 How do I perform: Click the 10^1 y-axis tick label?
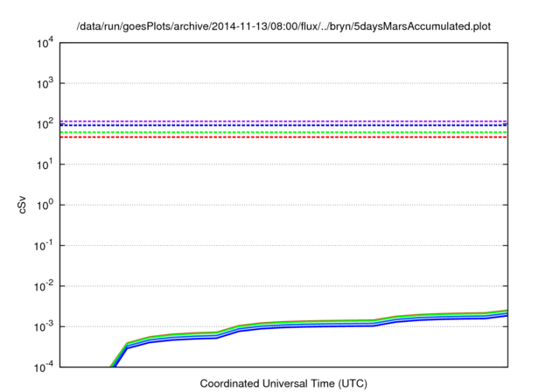(x=45, y=165)
